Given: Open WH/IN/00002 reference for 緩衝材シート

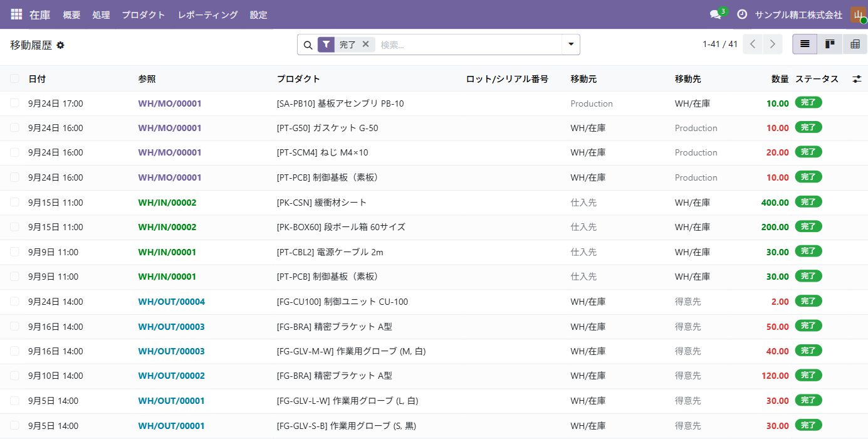Looking at the screenshot, I should point(167,203).
